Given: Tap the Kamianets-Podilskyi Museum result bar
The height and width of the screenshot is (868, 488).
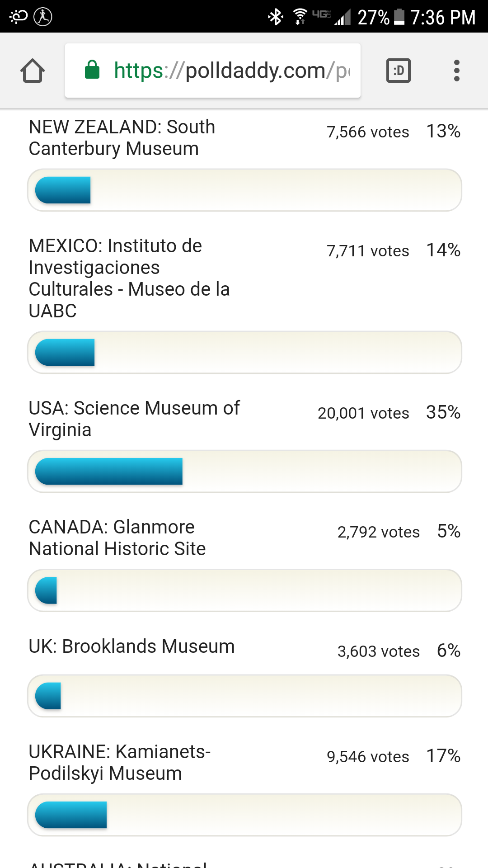Looking at the screenshot, I should click(244, 815).
